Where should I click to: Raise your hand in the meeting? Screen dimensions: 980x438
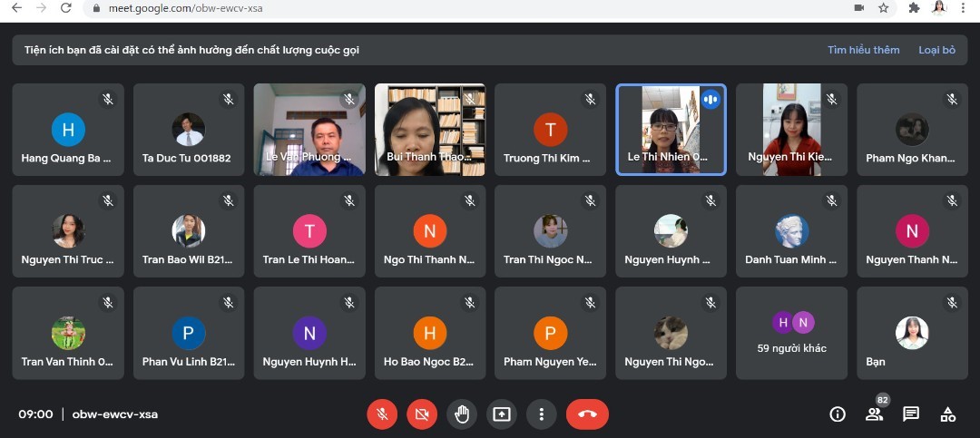[462, 414]
